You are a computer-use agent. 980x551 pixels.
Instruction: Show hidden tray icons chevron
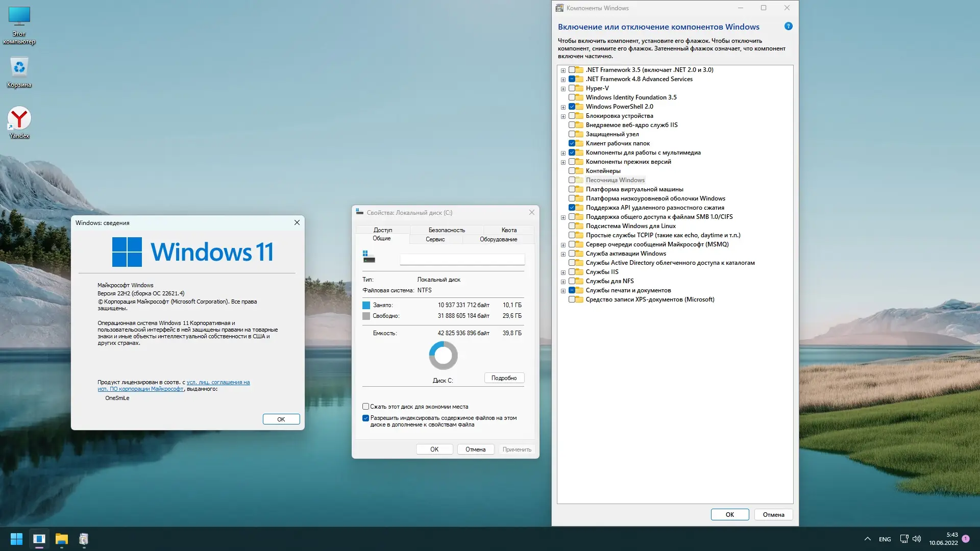pos(867,539)
